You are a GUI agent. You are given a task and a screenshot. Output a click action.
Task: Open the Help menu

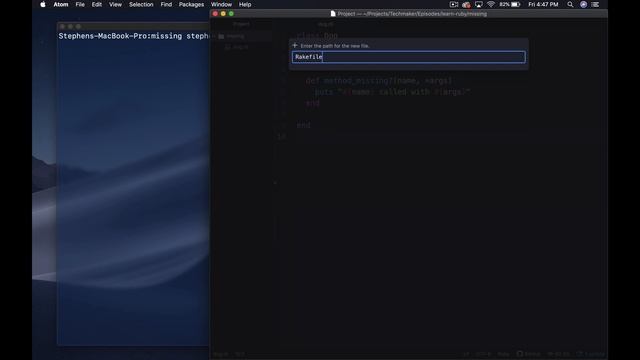click(245, 4)
